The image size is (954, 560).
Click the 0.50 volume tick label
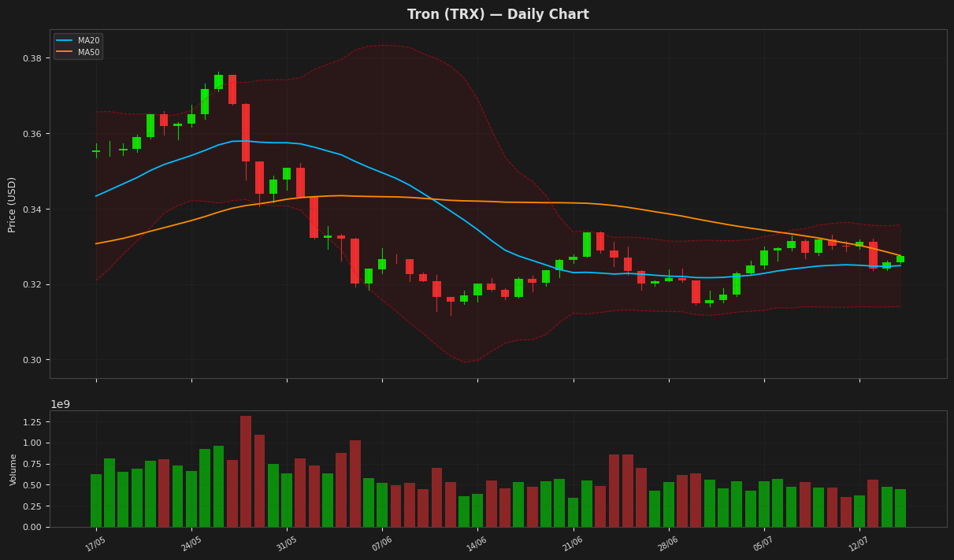coord(33,485)
